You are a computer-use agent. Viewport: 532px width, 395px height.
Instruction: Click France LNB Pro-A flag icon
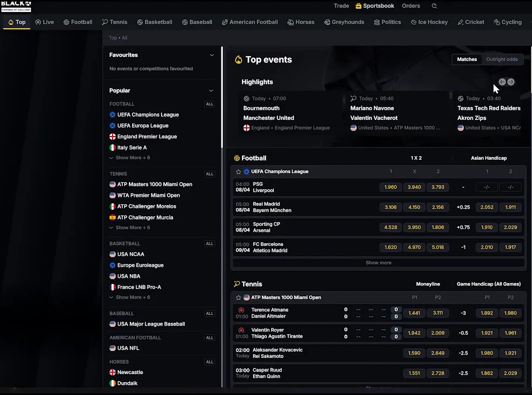112,287
